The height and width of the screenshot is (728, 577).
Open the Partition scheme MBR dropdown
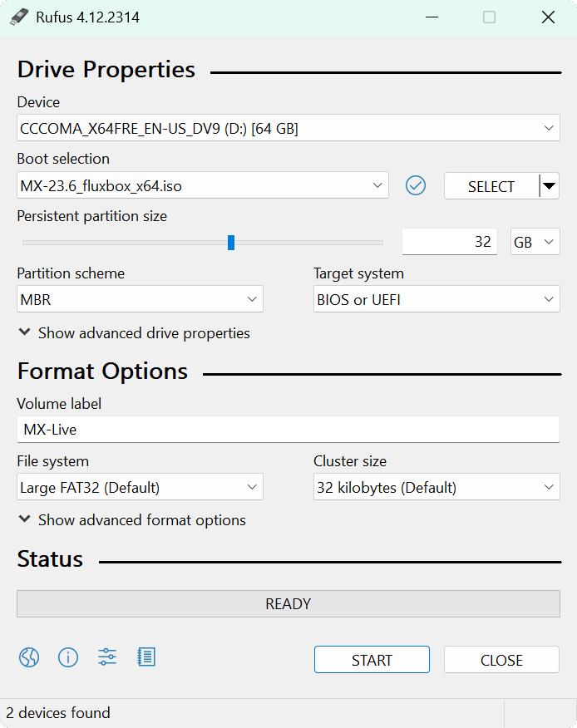tap(140, 300)
